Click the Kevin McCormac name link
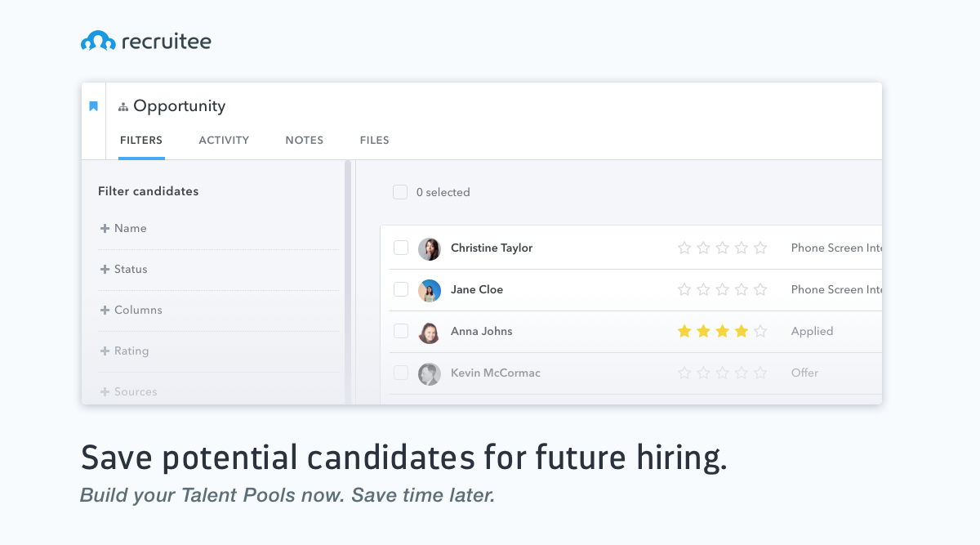980x545 pixels. pyautogui.click(x=496, y=373)
